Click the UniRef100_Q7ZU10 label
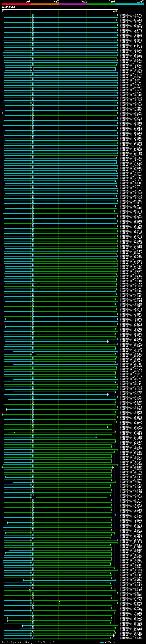 pyautogui.click(x=131, y=45)
